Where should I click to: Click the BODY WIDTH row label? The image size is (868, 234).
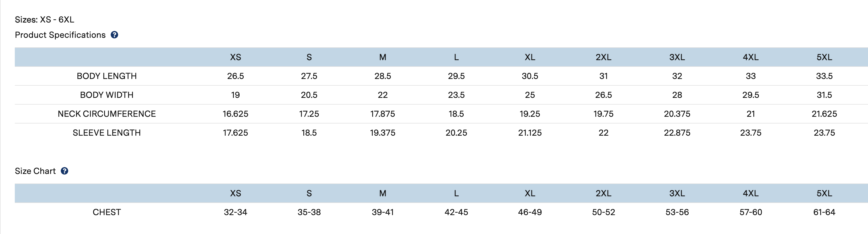tap(107, 95)
